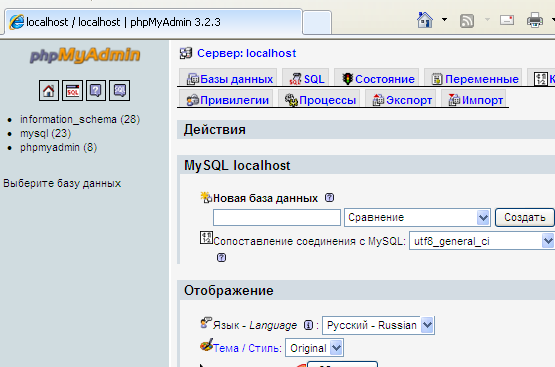Open the Original theme dropdown
555x367 pixels.
314,348
